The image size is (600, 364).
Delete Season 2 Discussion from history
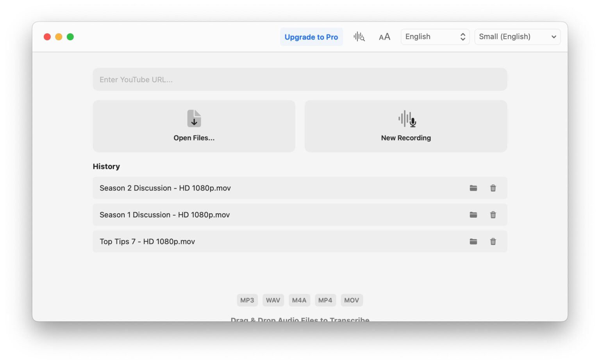tap(493, 188)
